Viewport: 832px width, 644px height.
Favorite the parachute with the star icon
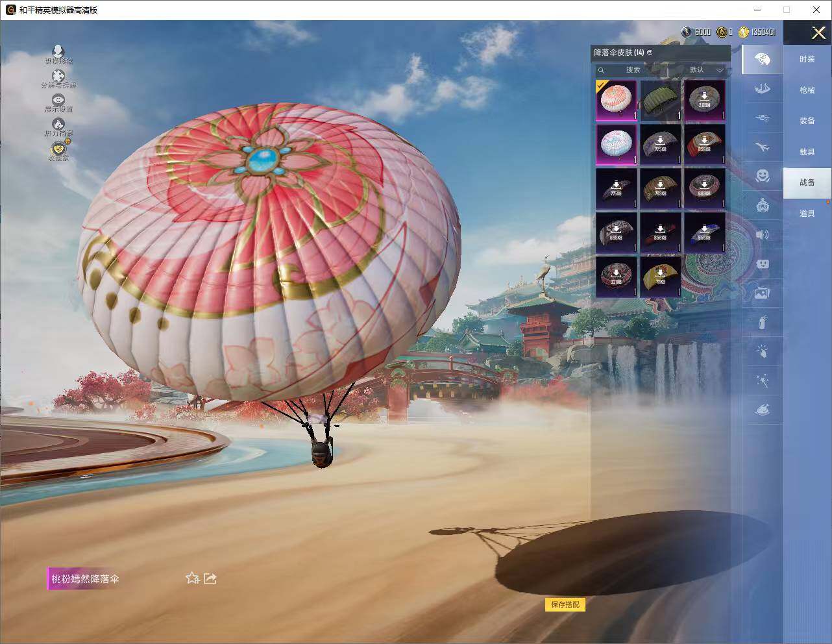192,578
